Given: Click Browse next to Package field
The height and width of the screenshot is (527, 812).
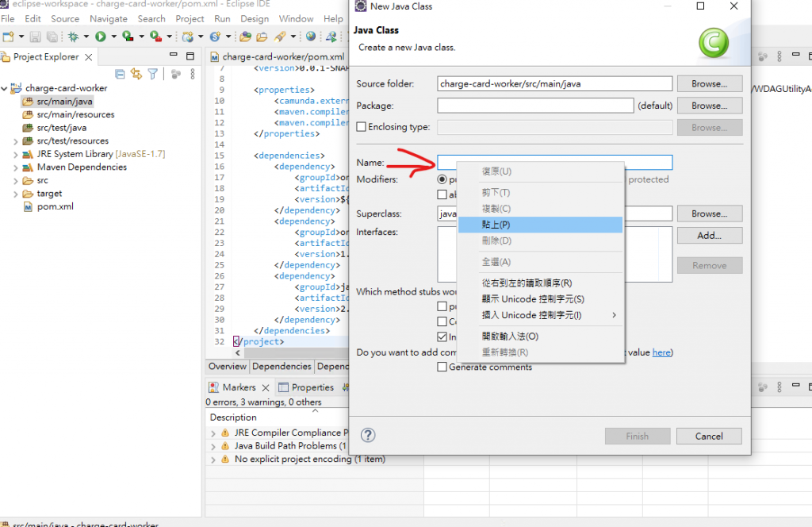Looking at the screenshot, I should coord(710,106).
